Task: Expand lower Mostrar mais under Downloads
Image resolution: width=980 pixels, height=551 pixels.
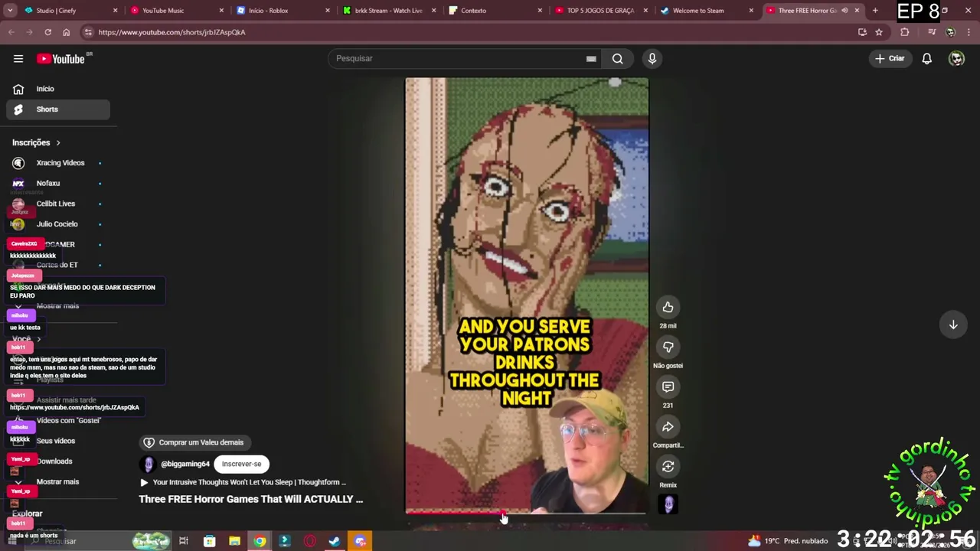Action: [57, 481]
